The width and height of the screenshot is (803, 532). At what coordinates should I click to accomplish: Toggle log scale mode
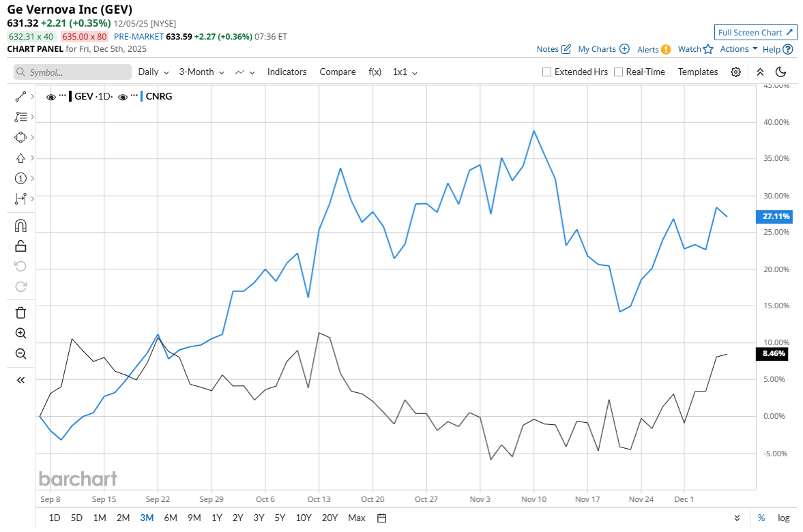point(783,518)
